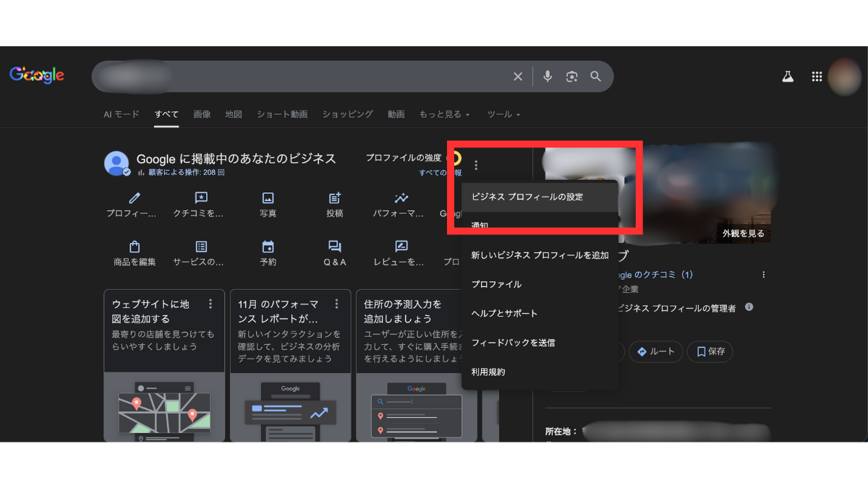Image resolution: width=868 pixels, height=488 pixels.
Task: Click the pencil edit profile icon
Action: click(134, 198)
